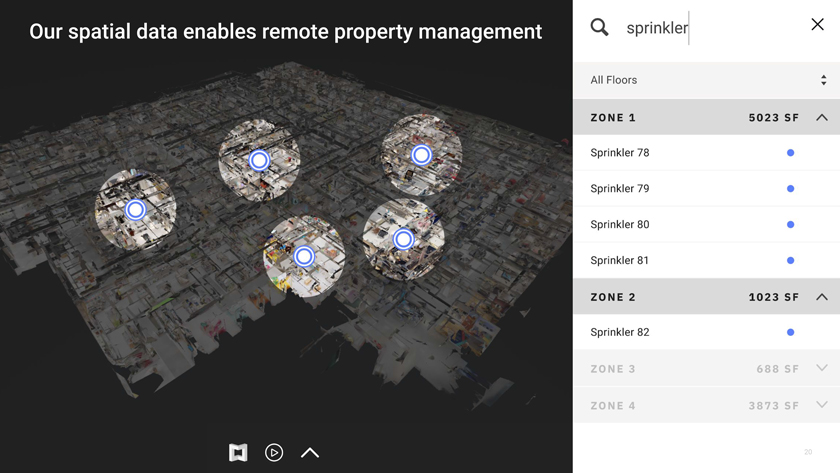Click the search magnifier icon
This screenshot has height=473, width=840.
pyautogui.click(x=599, y=27)
